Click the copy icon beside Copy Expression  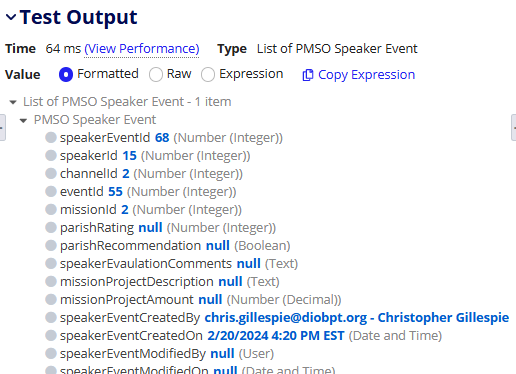308,75
